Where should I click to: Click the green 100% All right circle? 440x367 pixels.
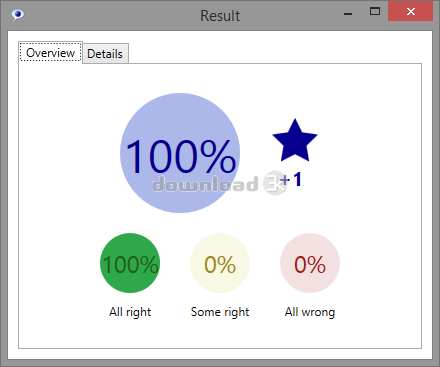click(130, 263)
